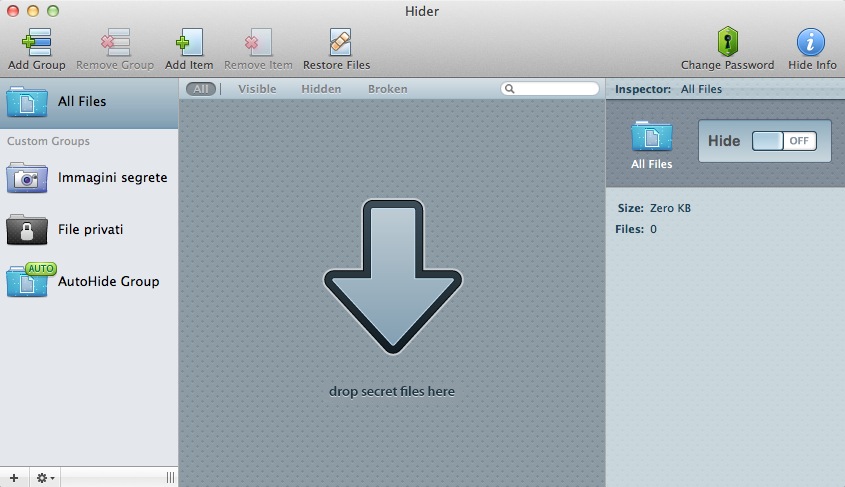Click the large drop arrow in file area
This screenshot has width=845, height=487.
pyautogui.click(x=393, y=276)
